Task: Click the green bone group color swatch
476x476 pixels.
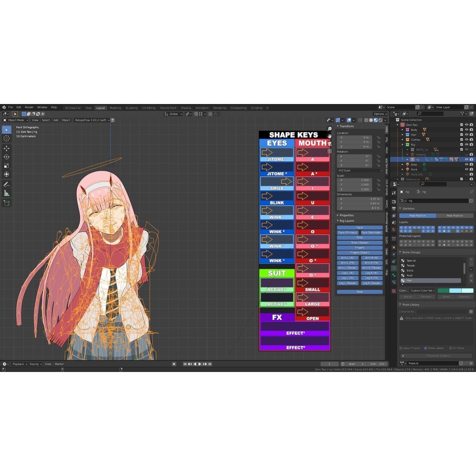Action: tap(443, 291)
